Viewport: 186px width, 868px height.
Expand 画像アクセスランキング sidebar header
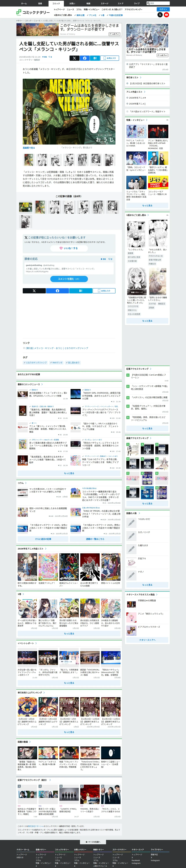(139, 438)
